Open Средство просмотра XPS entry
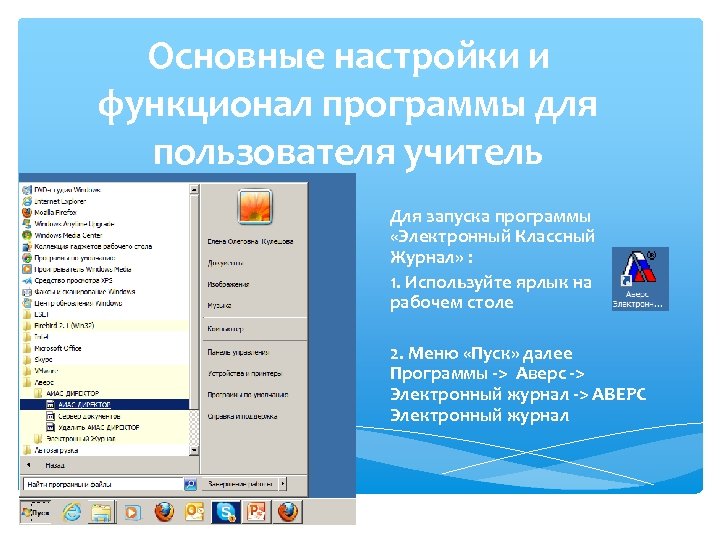This screenshot has width=720, height=540. click(x=68, y=280)
